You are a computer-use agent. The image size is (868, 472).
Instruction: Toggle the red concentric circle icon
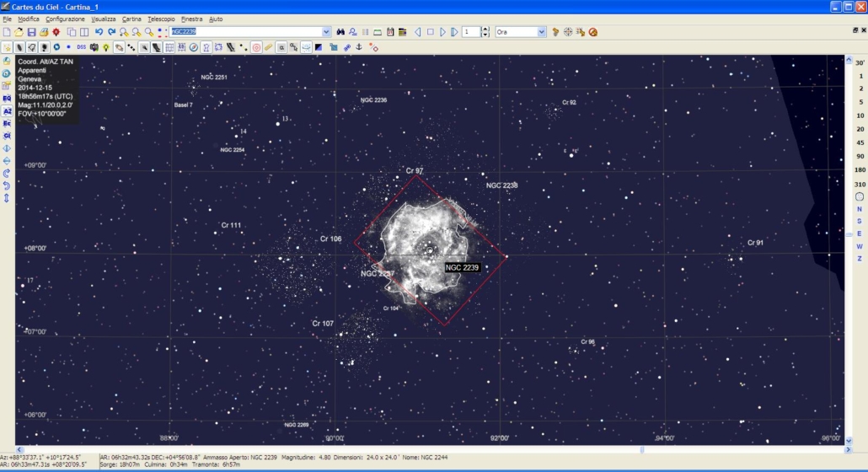pyautogui.click(x=256, y=47)
